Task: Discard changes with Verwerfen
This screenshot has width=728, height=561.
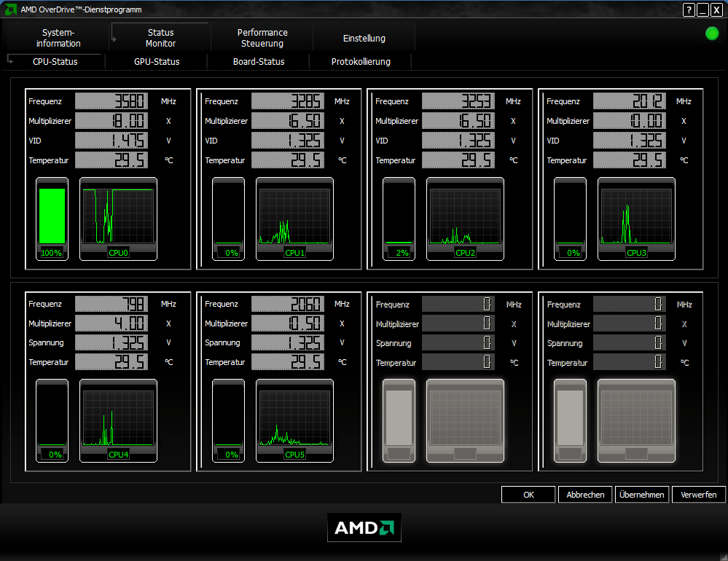Action: coord(698,495)
